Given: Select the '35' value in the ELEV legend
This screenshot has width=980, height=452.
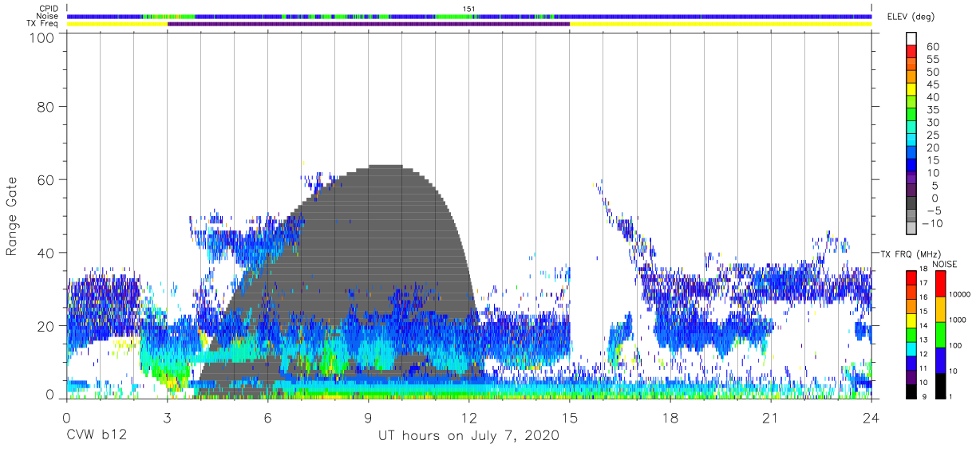Looking at the screenshot, I should click(x=933, y=110).
